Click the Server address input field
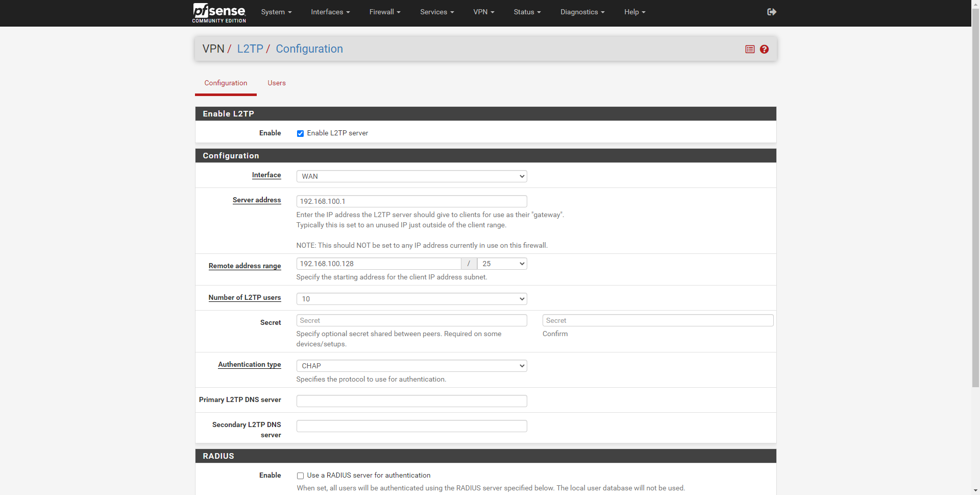 [411, 201]
